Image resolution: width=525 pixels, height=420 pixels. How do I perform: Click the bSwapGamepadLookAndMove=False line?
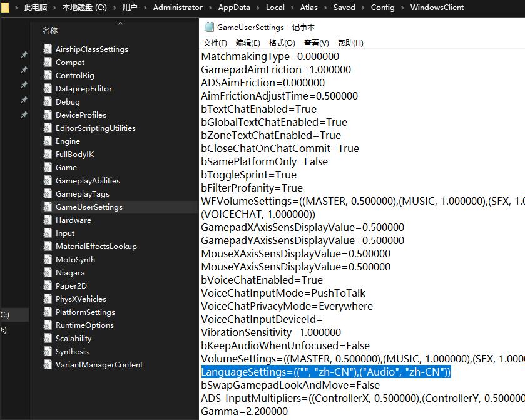click(x=290, y=385)
